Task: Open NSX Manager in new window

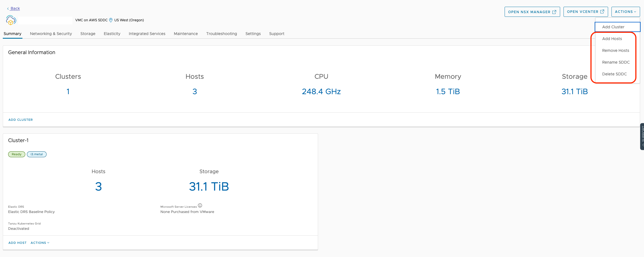Action: point(532,12)
